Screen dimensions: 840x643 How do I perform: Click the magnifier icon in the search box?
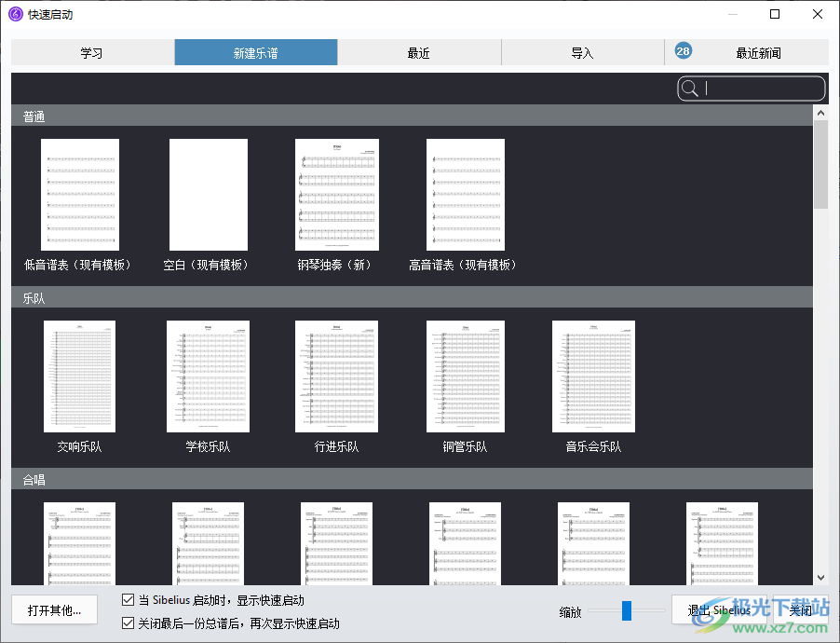690,88
